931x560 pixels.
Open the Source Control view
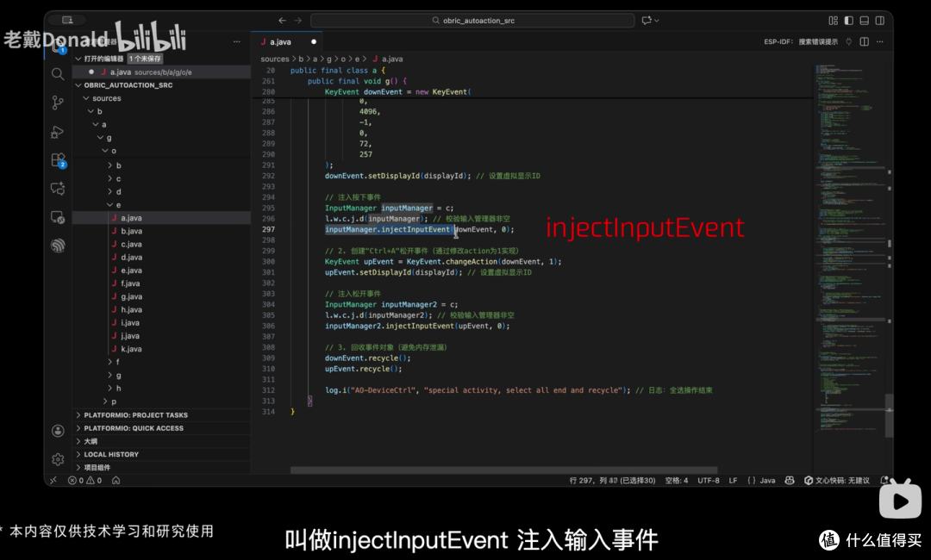pyautogui.click(x=58, y=103)
